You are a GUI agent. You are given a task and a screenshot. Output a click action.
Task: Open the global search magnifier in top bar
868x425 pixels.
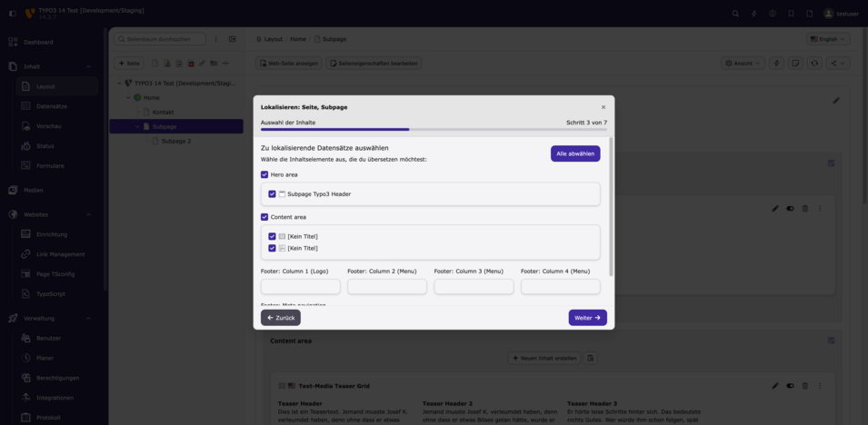(x=735, y=14)
